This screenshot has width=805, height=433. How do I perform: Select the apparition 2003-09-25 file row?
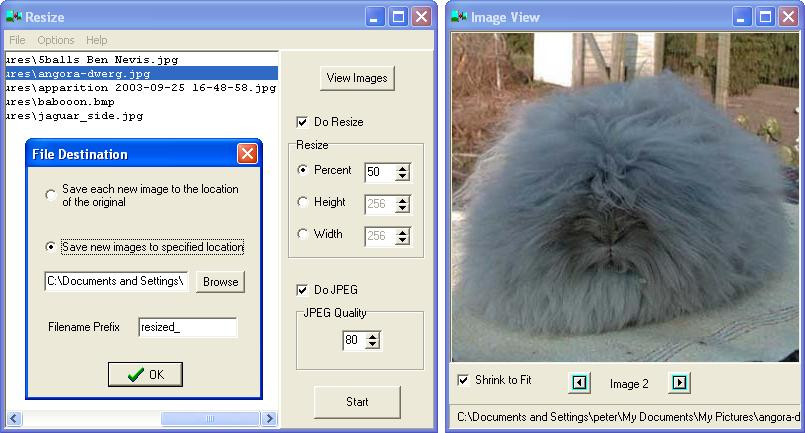point(142,88)
